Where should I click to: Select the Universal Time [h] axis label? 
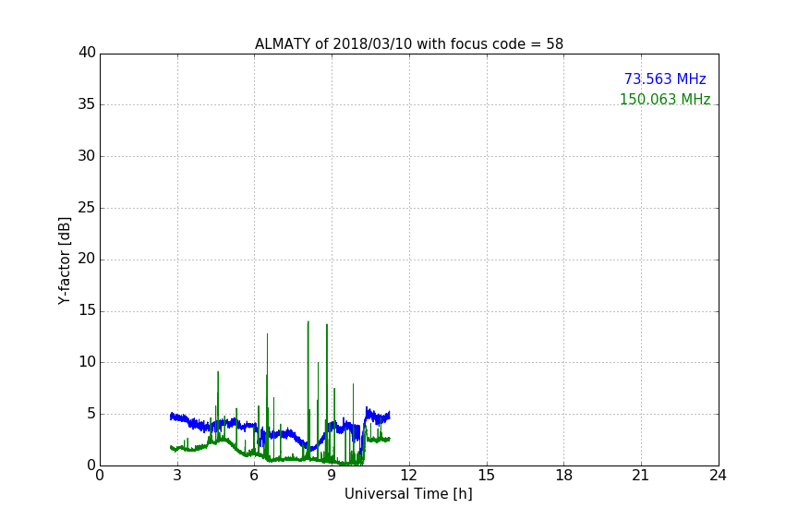point(408,494)
